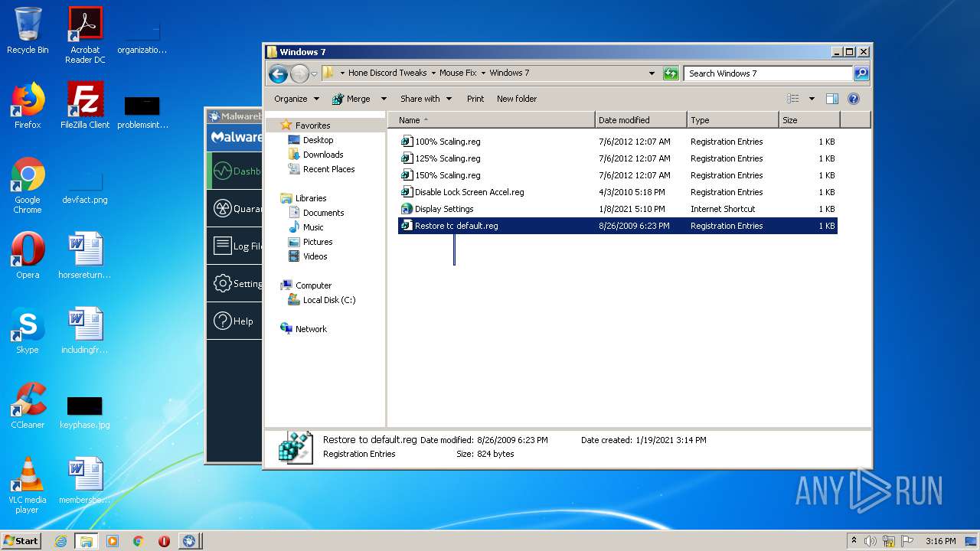The image size is (980, 551).
Task: Open the Start menu
Action: [21, 541]
